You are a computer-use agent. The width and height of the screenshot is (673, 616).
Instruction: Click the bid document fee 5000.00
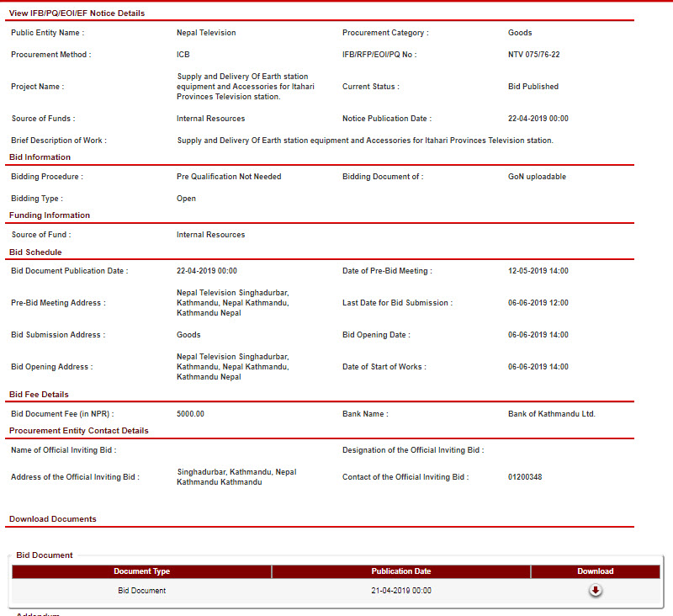[x=190, y=414]
